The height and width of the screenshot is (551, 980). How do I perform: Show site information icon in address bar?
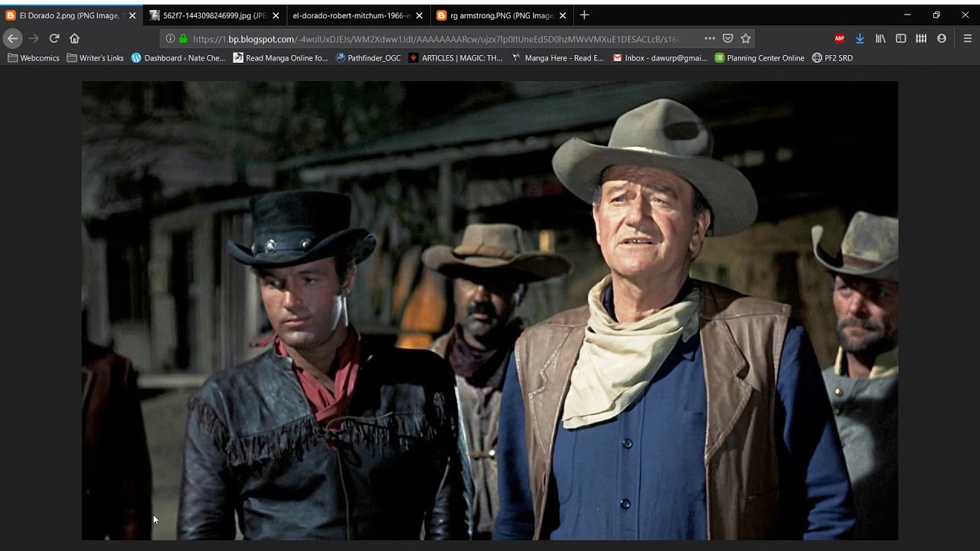click(169, 38)
